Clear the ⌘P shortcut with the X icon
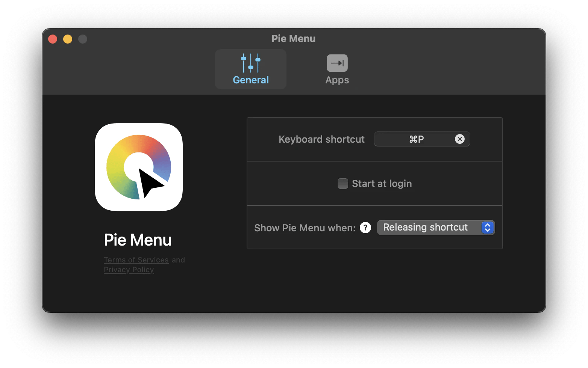588x368 pixels. click(x=459, y=139)
